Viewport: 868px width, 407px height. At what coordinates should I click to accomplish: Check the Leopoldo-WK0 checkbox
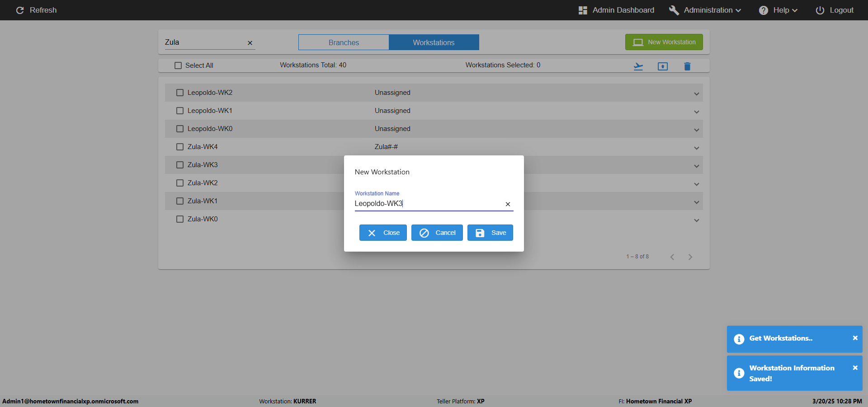point(180,129)
